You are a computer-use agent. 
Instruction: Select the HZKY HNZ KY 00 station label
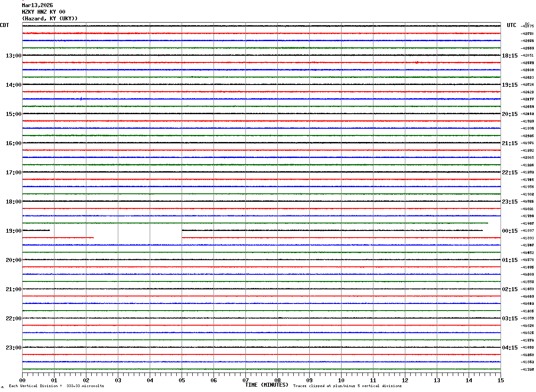pyautogui.click(x=43, y=12)
